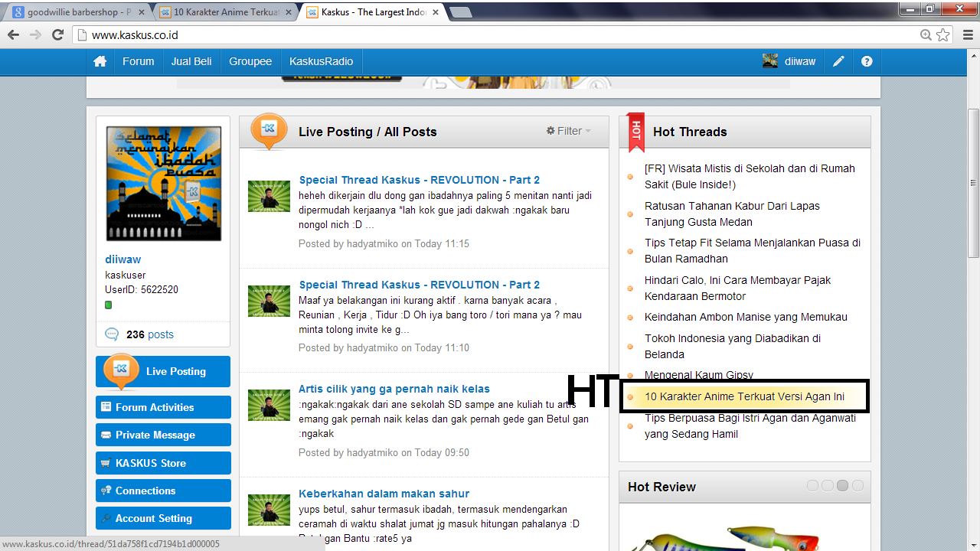Select fourth Hot Review carousel dot
This screenshot has height=551, width=980.
click(857, 486)
